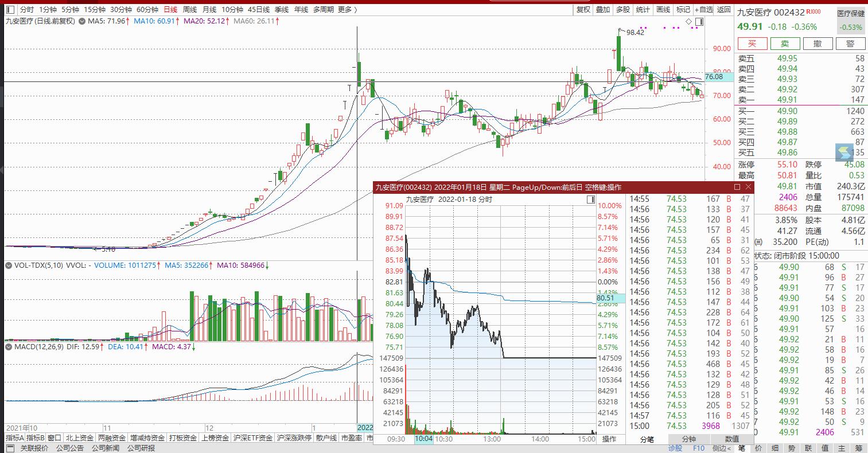The image size is (868, 453).
Task: Open the 医疗保健 sector box
Action: 850,20
